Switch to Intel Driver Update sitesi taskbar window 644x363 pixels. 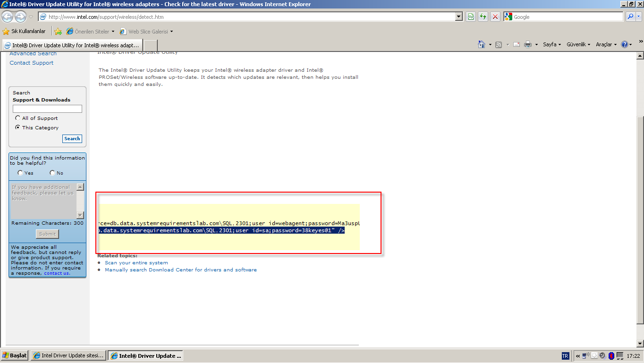(x=68, y=355)
